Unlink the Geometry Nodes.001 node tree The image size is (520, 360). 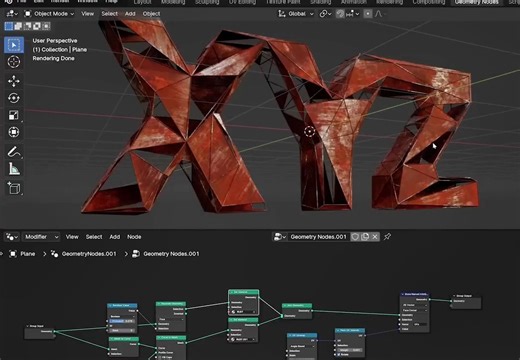(375, 237)
